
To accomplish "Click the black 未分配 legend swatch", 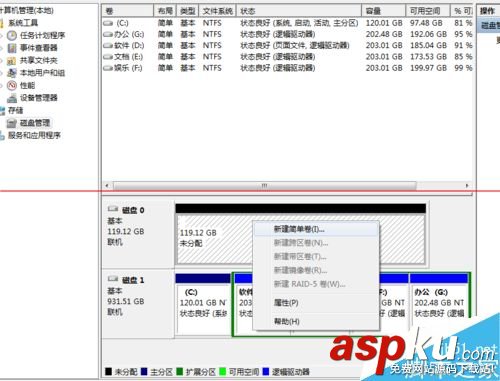I will (108, 371).
